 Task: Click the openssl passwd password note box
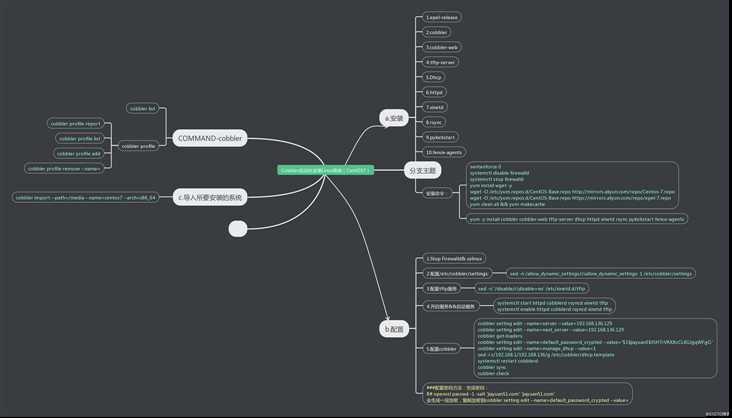pyautogui.click(x=528, y=394)
